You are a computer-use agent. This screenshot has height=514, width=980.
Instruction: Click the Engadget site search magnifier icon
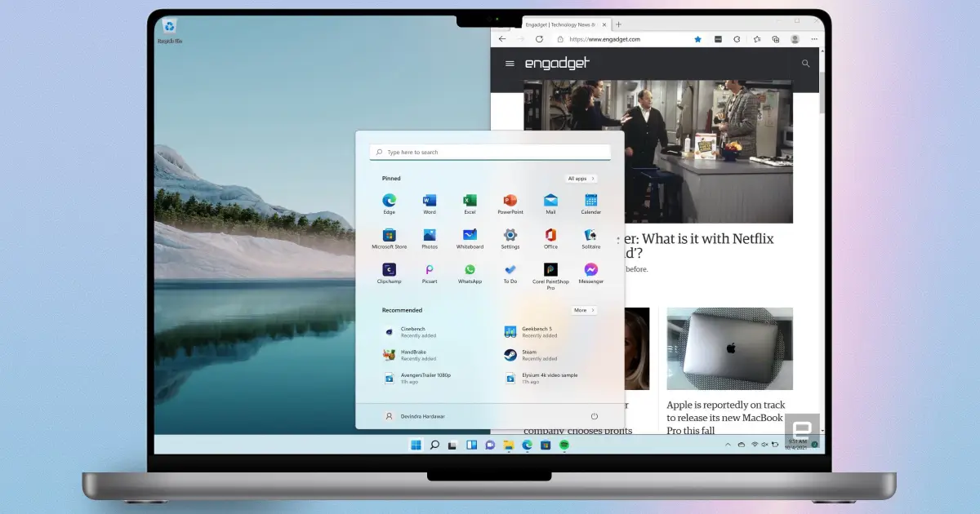pos(805,64)
